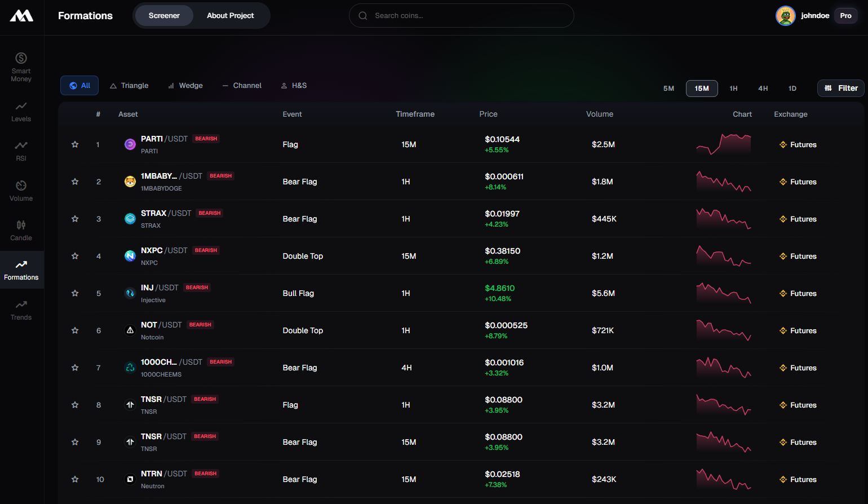Star the PARTI/USDT row as favorite
Image resolution: width=868 pixels, height=504 pixels.
(x=75, y=144)
